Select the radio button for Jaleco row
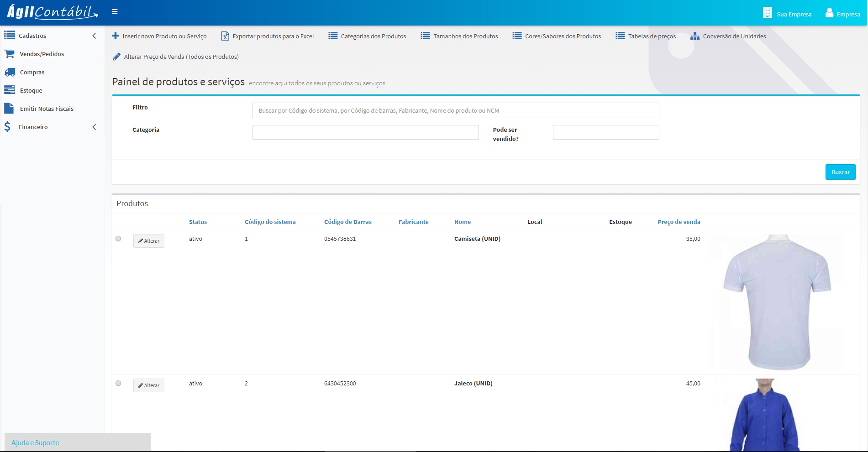Viewport: 868px width, 452px height. click(x=118, y=383)
